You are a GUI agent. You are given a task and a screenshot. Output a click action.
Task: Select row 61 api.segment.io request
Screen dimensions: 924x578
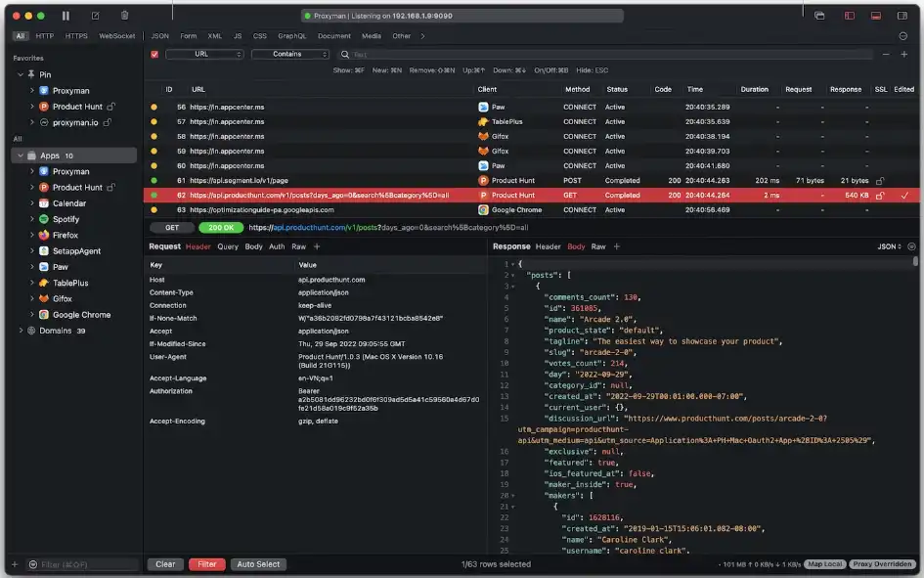coord(531,181)
